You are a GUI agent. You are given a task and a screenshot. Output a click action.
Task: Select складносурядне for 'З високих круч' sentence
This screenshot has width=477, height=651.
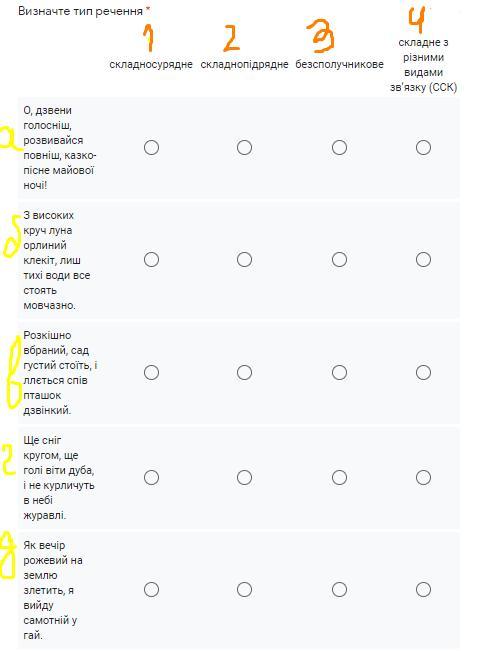point(151,259)
